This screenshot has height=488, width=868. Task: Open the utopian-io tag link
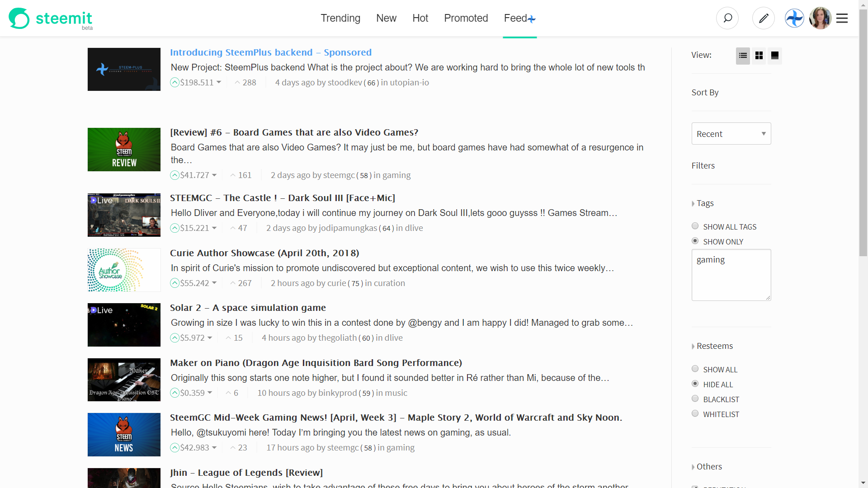coord(410,82)
